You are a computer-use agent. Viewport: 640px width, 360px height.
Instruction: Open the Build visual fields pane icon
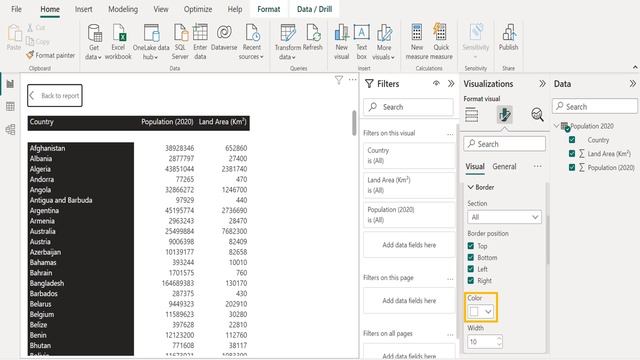pos(471,115)
